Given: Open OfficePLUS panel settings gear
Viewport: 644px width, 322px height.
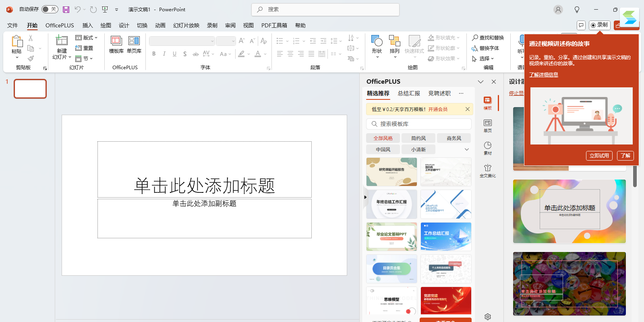Looking at the screenshot, I should tap(487, 317).
